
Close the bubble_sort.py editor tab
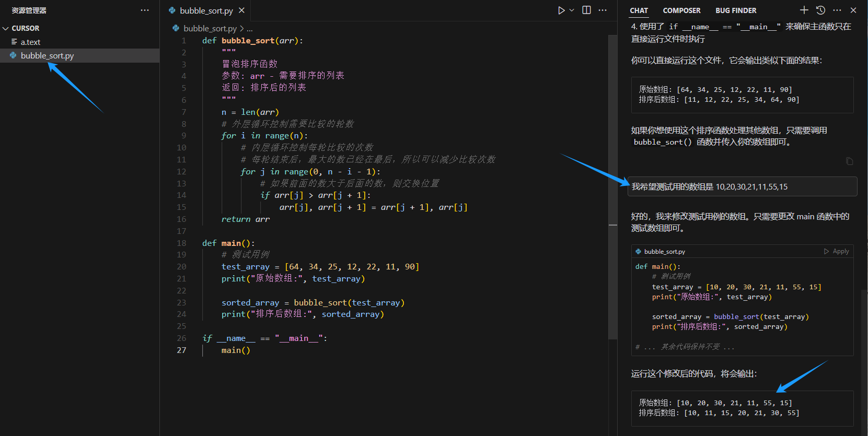[241, 10]
